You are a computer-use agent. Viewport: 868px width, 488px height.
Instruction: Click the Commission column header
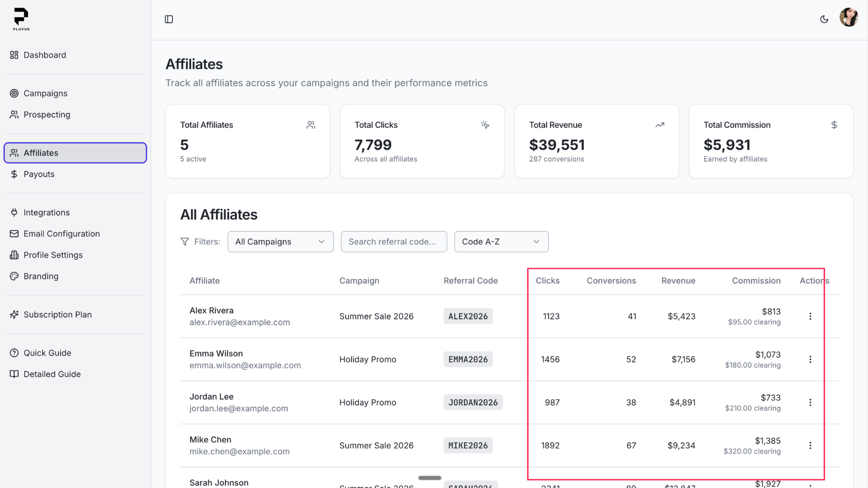tap(756, 281)
